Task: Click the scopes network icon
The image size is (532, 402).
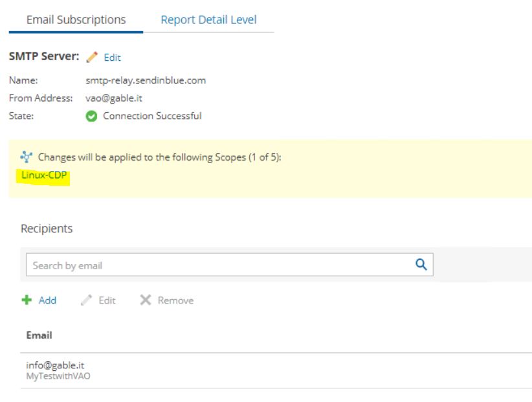Action: [x=26, y=157]
